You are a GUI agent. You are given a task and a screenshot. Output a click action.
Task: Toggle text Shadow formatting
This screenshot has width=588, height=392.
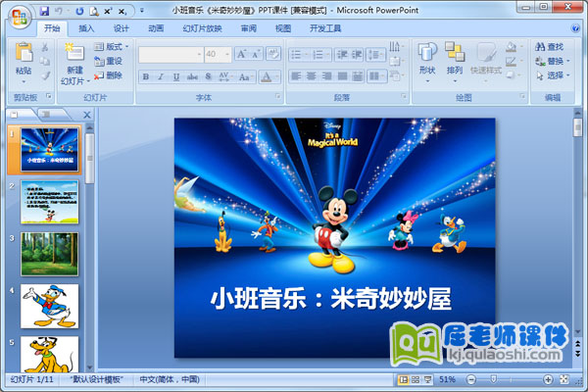tap(208, 76)
